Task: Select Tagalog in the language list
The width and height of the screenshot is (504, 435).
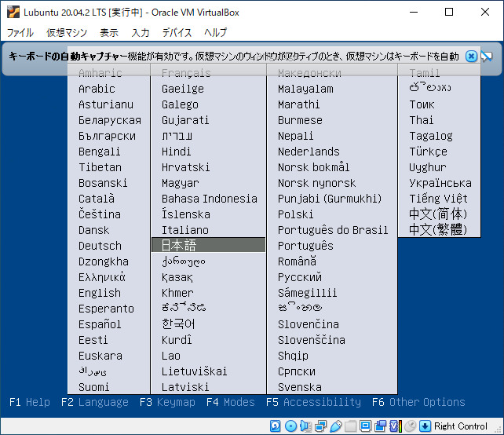Action: [431, 136]
